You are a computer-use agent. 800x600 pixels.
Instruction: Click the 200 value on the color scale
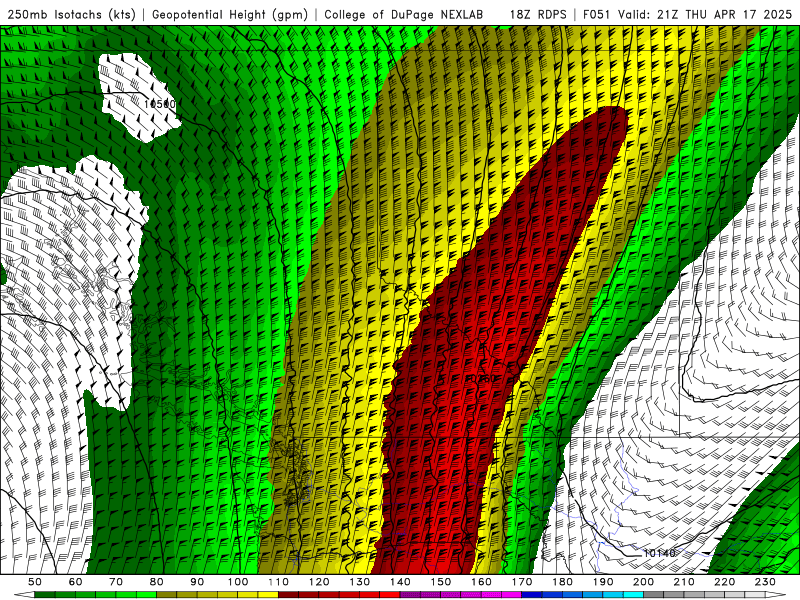coord(644,582)
